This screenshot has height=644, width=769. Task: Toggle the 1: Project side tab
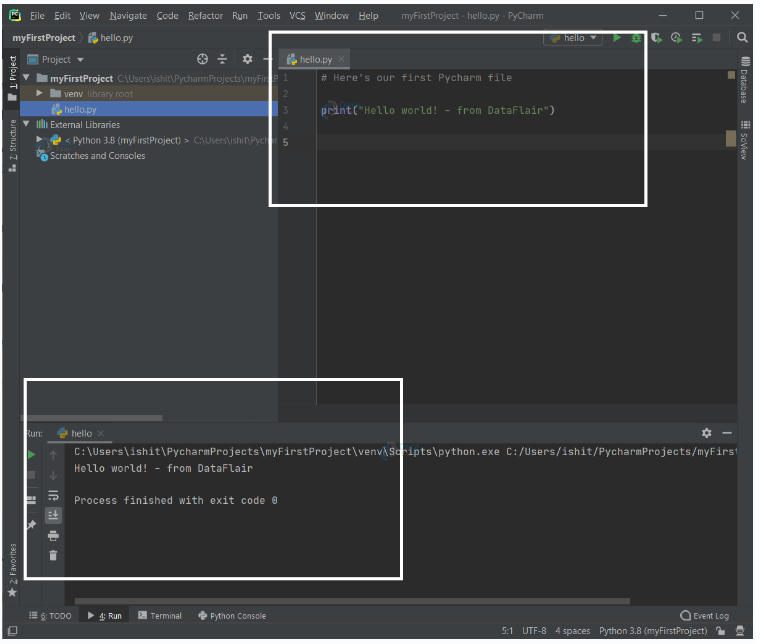[x=13, y=77]
